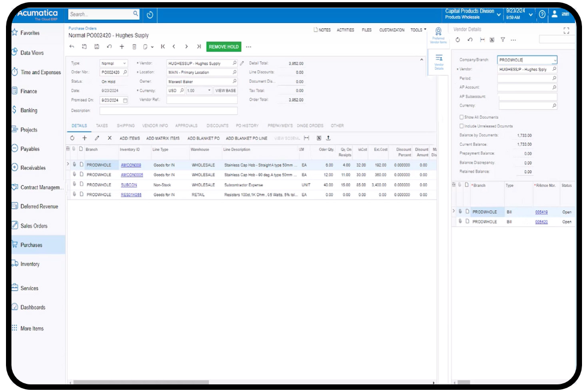Click the Add Items button

click(130, 138)
